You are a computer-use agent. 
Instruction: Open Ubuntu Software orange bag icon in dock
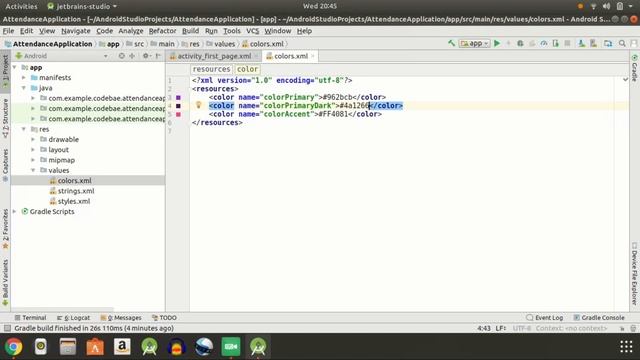tap(95, 347)
